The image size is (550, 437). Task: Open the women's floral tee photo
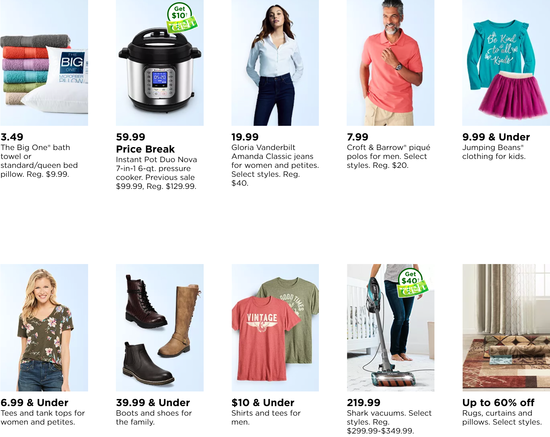pos(44,328)
